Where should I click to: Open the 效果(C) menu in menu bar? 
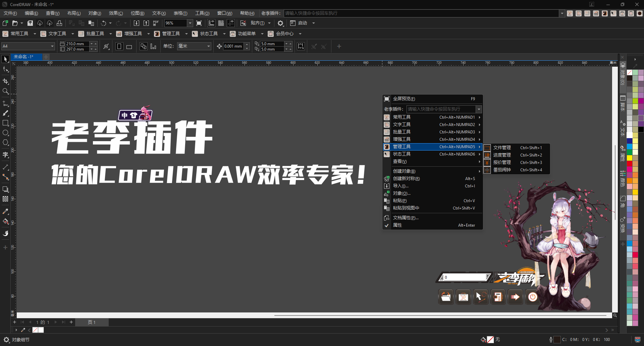pyautogui.click(x=116, y=13)
